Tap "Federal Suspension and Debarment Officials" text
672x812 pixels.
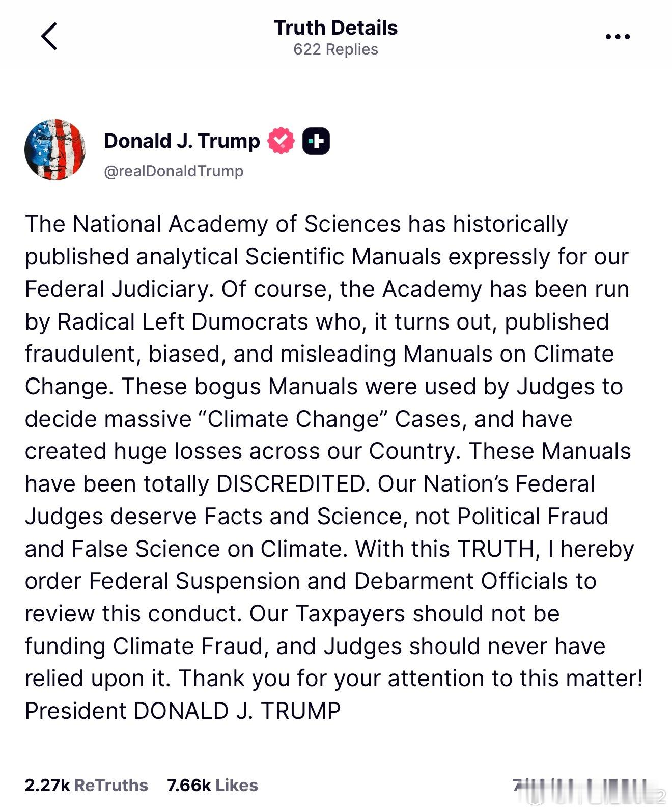click(x=328, y=581)
